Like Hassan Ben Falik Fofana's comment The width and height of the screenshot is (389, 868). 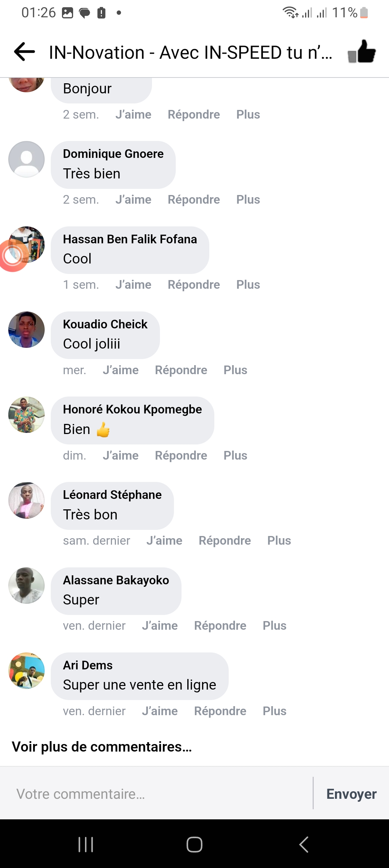point(133,285)
